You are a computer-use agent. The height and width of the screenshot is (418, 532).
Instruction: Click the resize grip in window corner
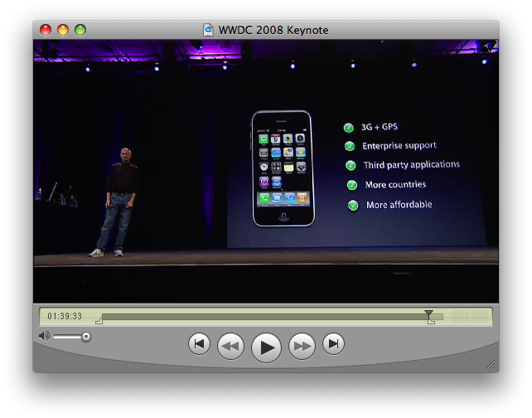click(x=491, y=364)
